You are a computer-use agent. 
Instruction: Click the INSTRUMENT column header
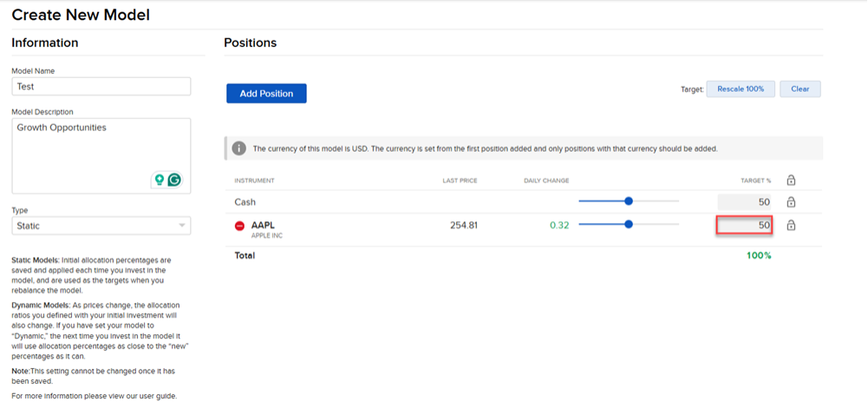click(254, 181)
